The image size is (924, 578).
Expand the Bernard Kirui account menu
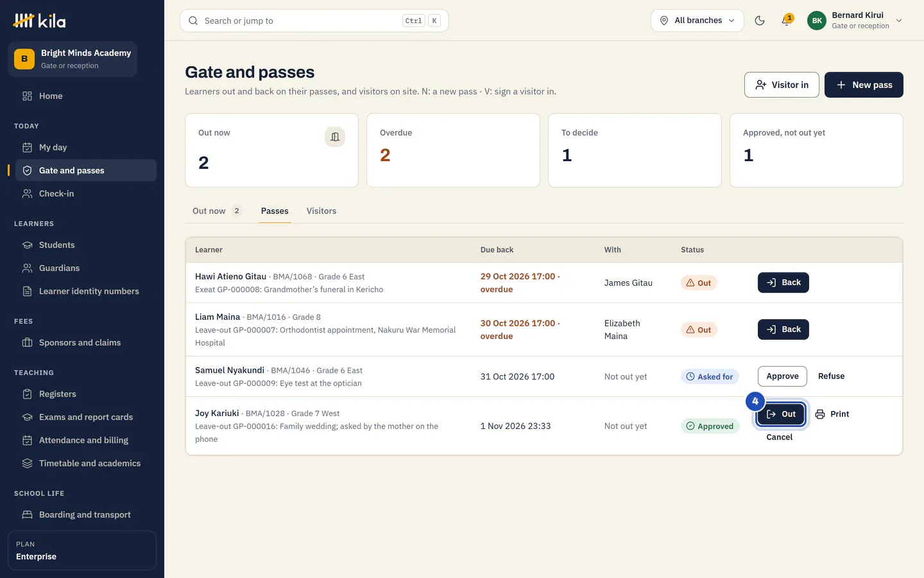point(855,21)
